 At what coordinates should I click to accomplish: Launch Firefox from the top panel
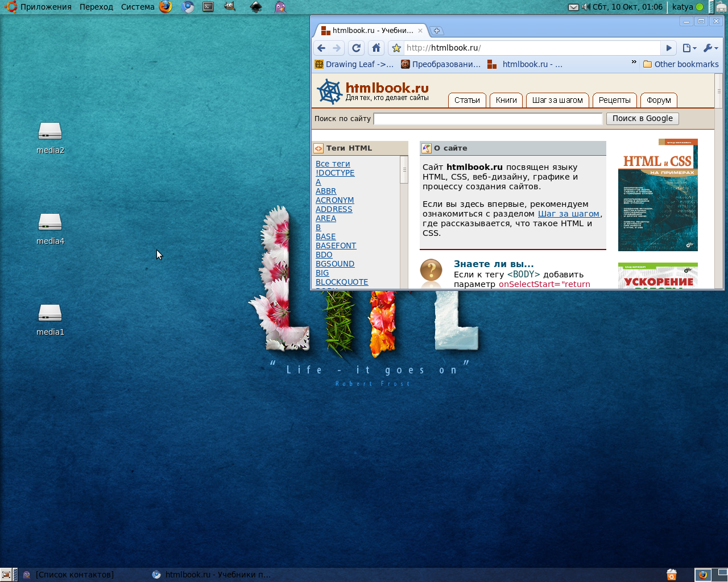[166, 7]
